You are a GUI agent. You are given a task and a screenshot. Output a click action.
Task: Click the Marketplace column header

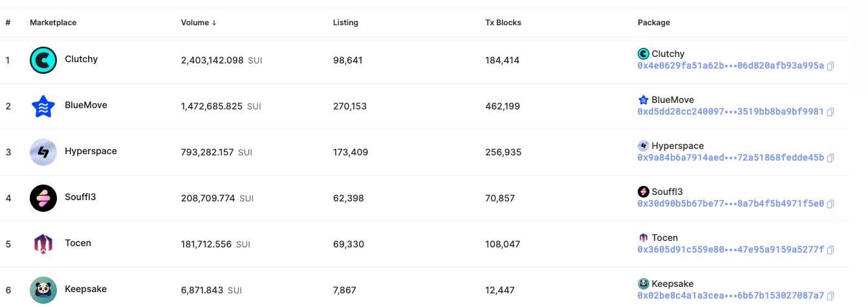(53, 23)
